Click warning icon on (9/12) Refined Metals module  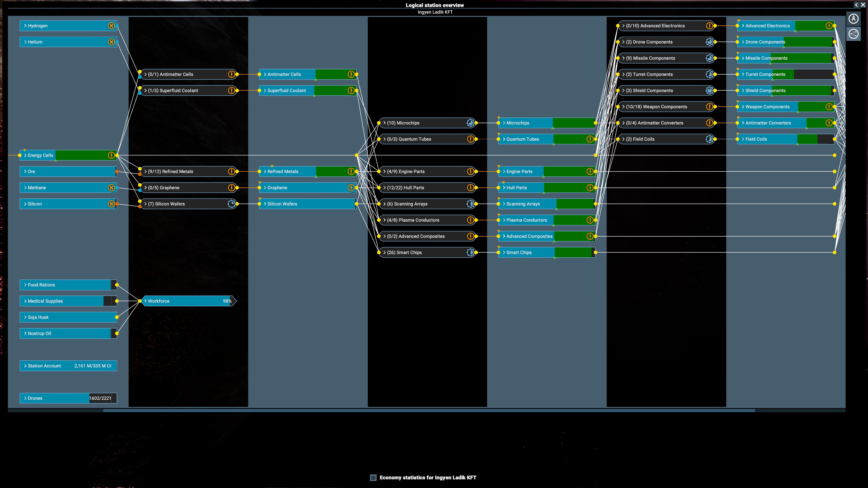(231, 171)
